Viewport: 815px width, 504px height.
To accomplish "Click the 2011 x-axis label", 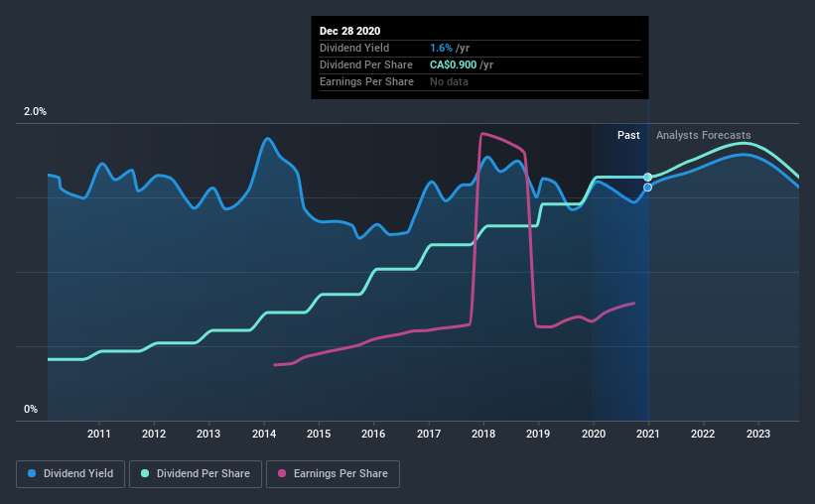I will pyautogui.click(x=98, y=434).
